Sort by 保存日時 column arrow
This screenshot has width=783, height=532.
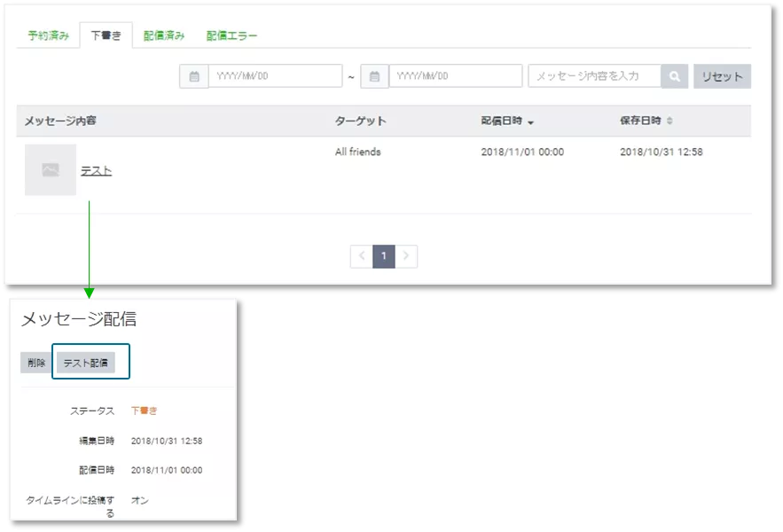click(669, 121)
